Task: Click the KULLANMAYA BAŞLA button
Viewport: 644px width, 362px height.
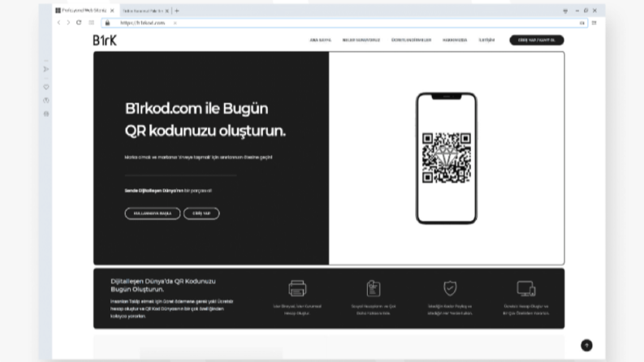Action: click(153, 213)
